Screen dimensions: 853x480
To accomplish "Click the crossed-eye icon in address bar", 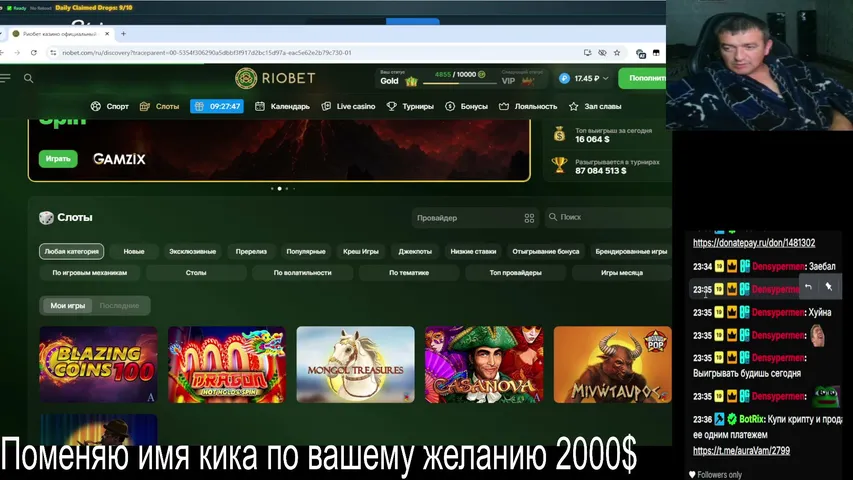I will (602, 53).
